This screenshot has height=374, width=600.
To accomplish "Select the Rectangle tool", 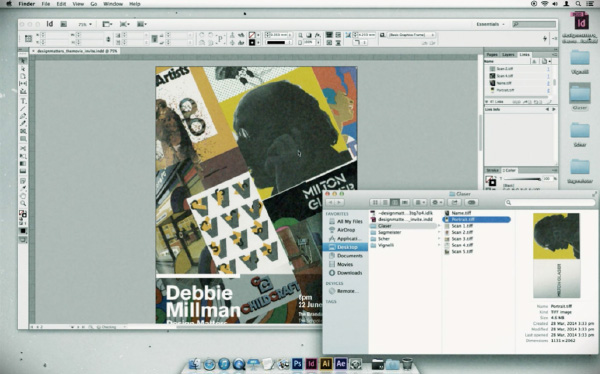I will click(23, 139).
